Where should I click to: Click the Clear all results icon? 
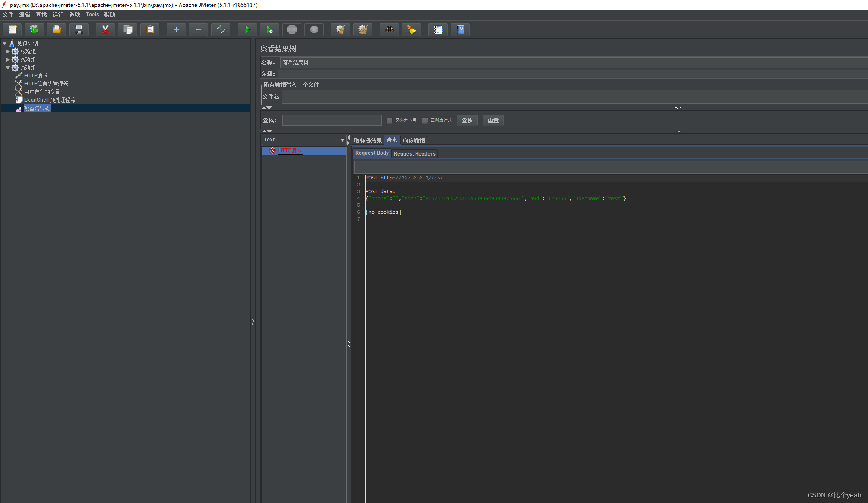(363, 29)
